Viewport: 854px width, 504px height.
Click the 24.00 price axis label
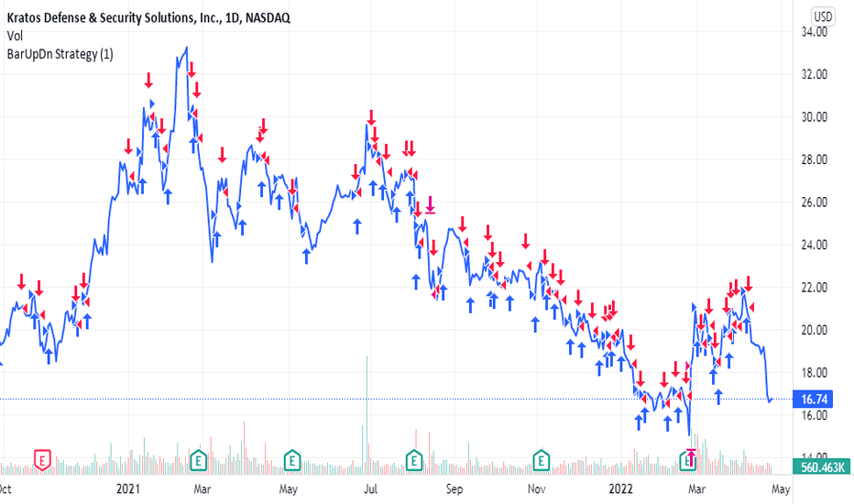pyautogui.click(x=815, y=245)
